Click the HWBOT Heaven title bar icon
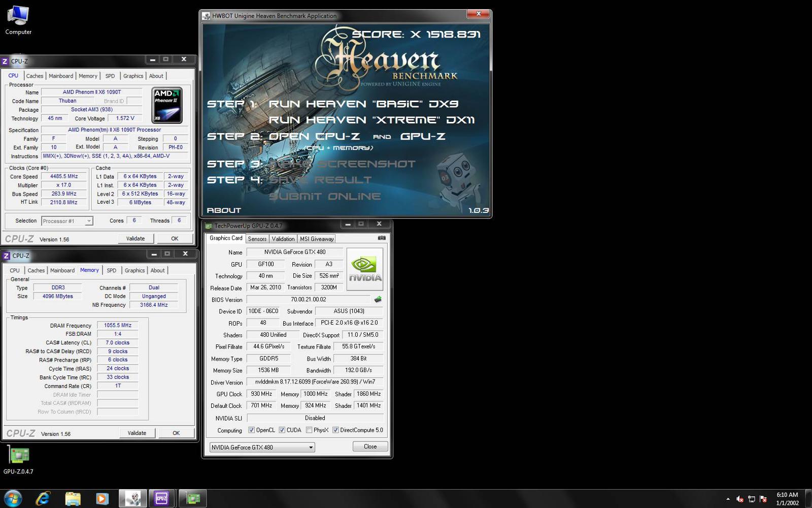Screen dimensions: 812x508 [x=206, y=16]
